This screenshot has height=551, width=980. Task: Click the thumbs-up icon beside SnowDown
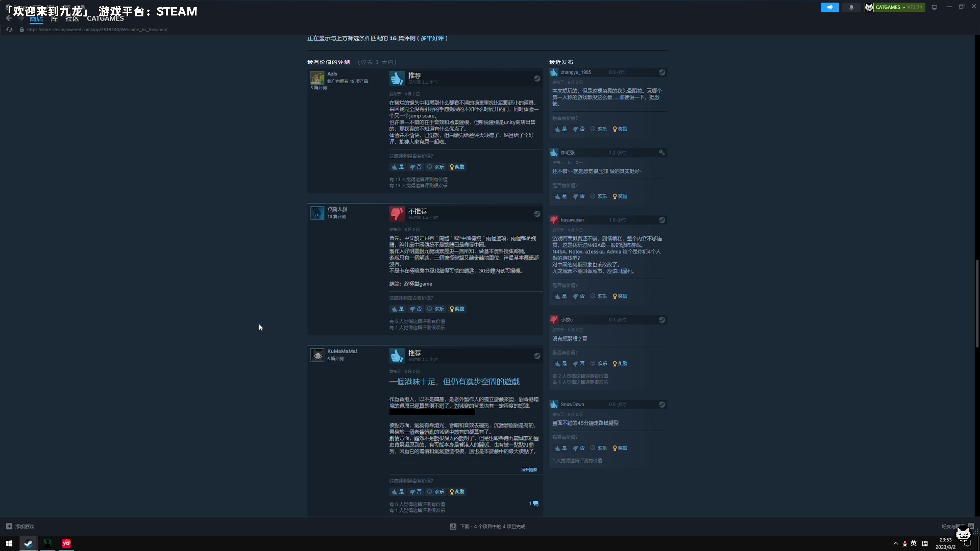pos(554,405)
